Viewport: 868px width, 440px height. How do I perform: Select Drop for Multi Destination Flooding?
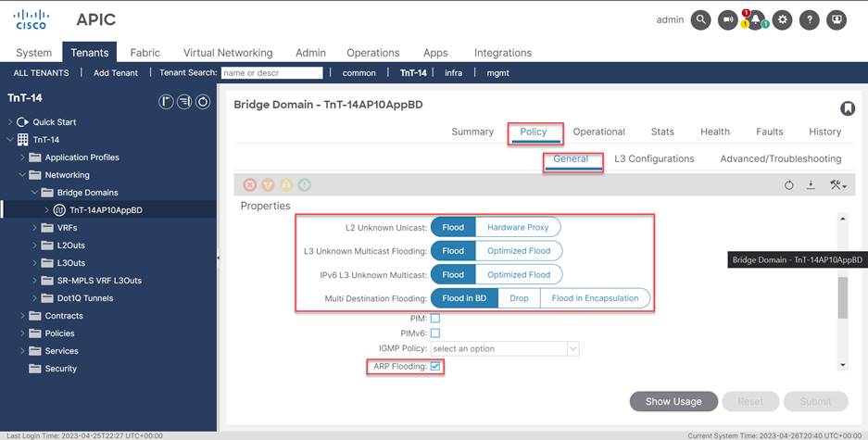[x=519, y=297]
